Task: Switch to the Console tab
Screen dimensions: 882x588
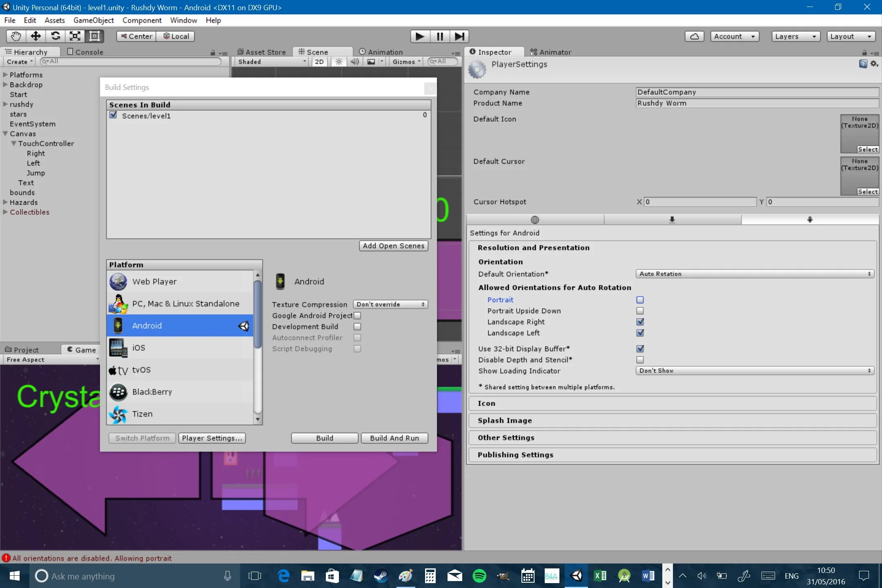Action: tap(85, 52)
